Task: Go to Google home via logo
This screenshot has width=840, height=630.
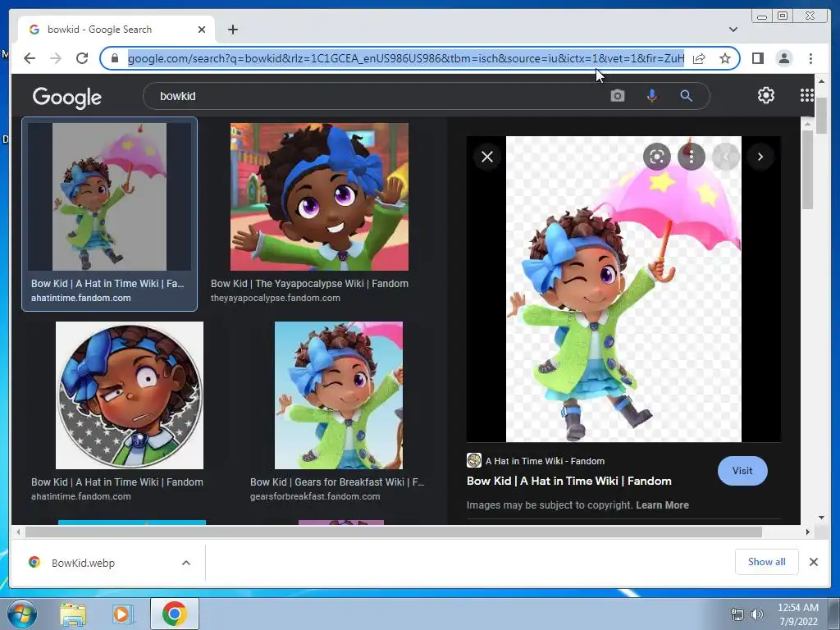Action: pos(67,97)
